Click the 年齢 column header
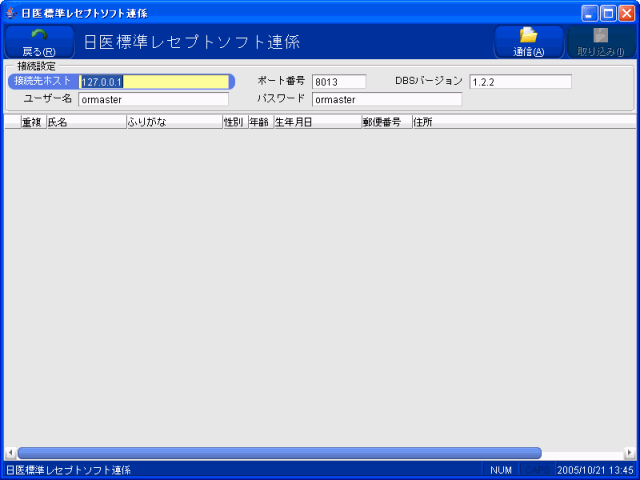Viewport: 640px width, 480px height. [261, 122]
